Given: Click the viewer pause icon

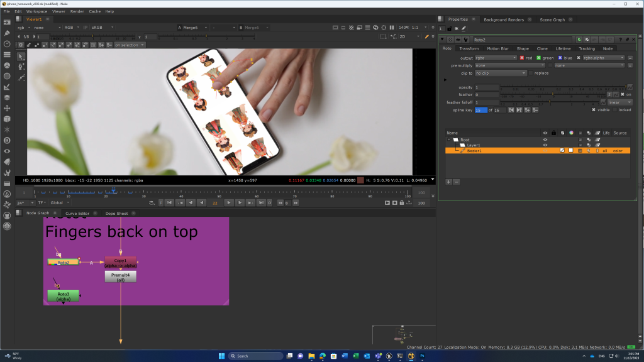Looking at the screenshot, I should pos(392,28).
